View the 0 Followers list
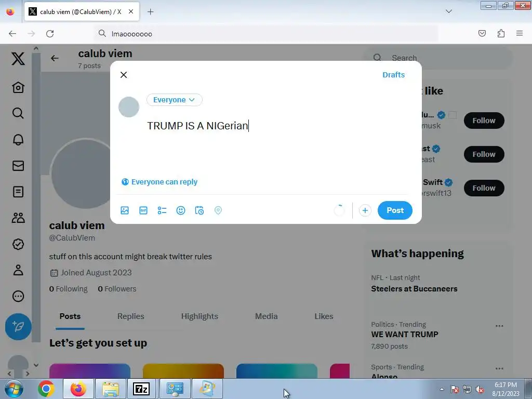 coord(117,289)
